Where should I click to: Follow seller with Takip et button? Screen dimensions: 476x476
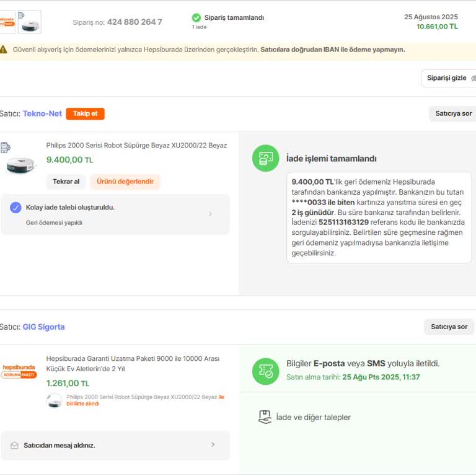86,114
